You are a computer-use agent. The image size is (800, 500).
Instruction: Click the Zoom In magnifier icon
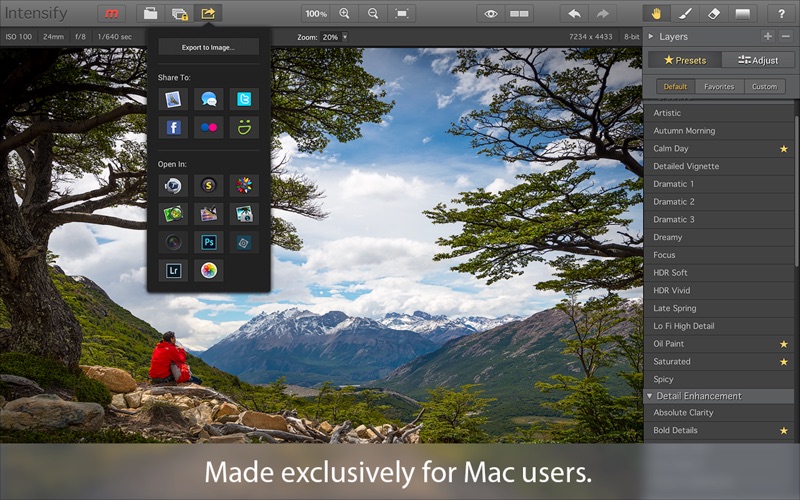345,14
